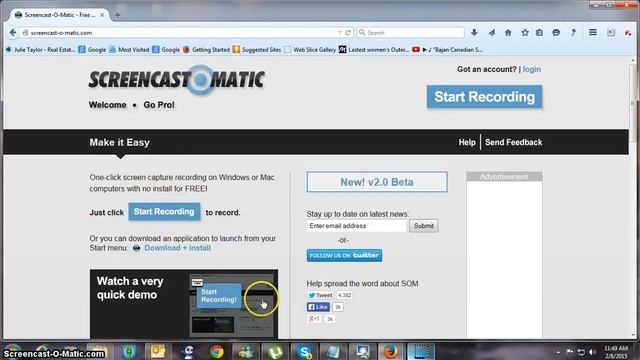Viewport: 640px width, 360px height.
Task: Open a new tab with plus button
Action: tap(117, 15)
